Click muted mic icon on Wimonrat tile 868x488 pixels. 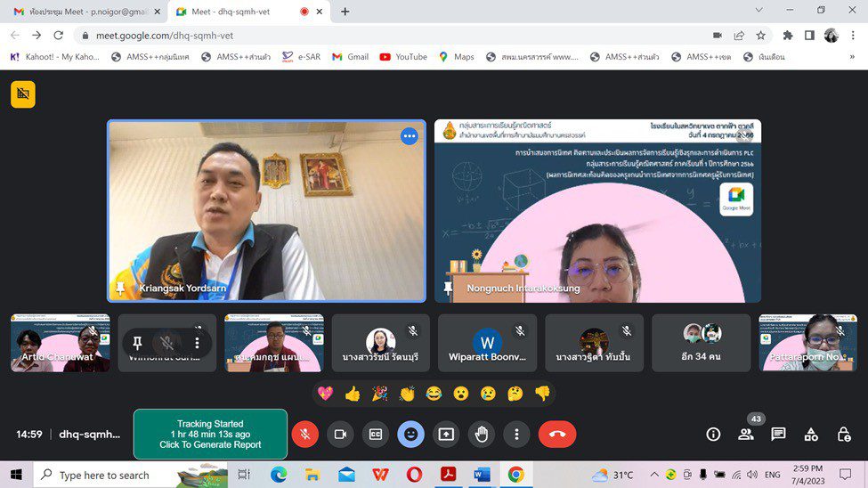(x=166, y=344)
